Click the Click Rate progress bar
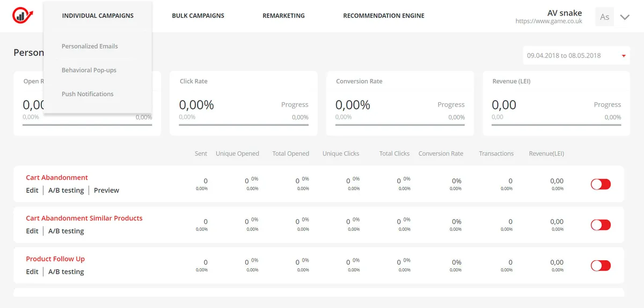This screenshot has height=308, width=644. tap(244, 125)
